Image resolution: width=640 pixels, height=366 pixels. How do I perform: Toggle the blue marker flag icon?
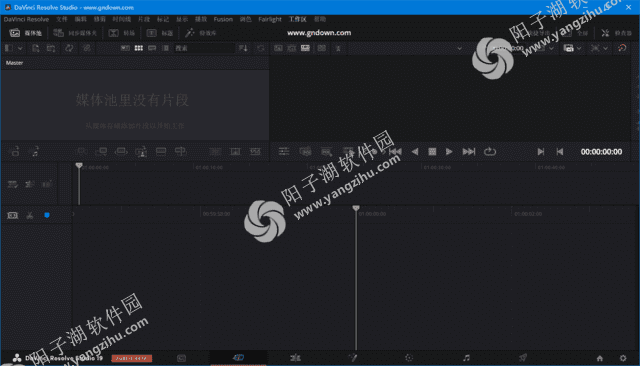click(x=47, y=215)
